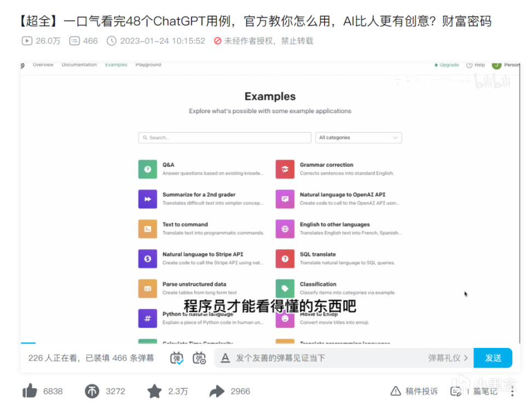Click the share arrow icon

click(217, 391)
